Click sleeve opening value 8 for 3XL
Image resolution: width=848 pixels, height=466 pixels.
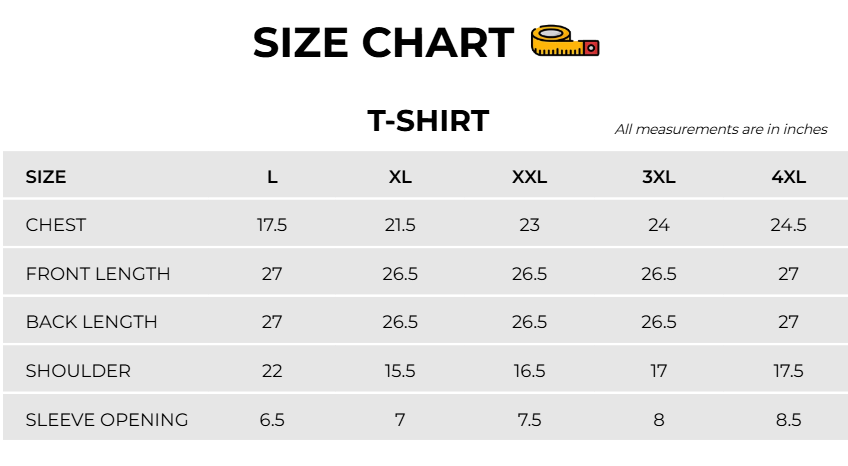point(659,420)
